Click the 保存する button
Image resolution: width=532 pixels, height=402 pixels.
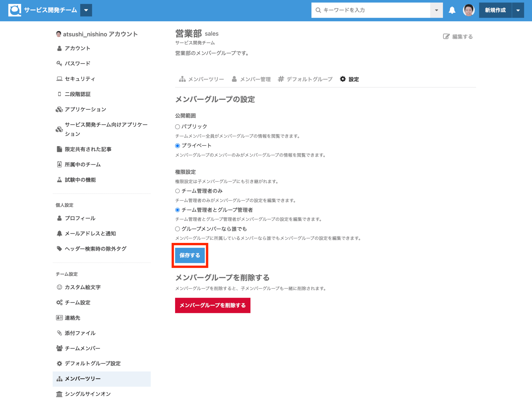pos(190,255)
